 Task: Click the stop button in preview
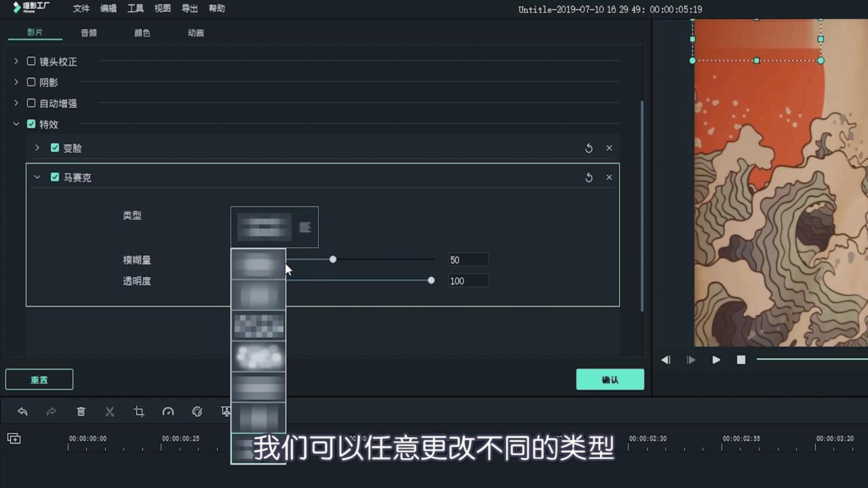[x=741, y=360]
